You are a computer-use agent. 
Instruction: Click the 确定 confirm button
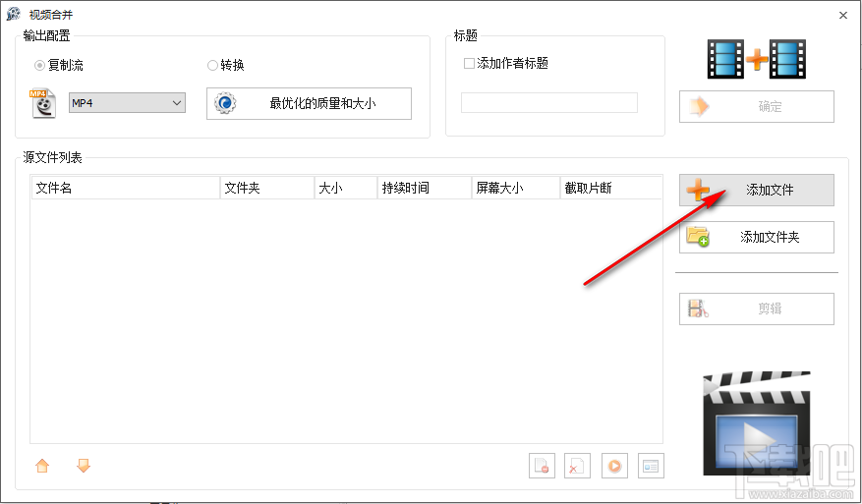757,107
